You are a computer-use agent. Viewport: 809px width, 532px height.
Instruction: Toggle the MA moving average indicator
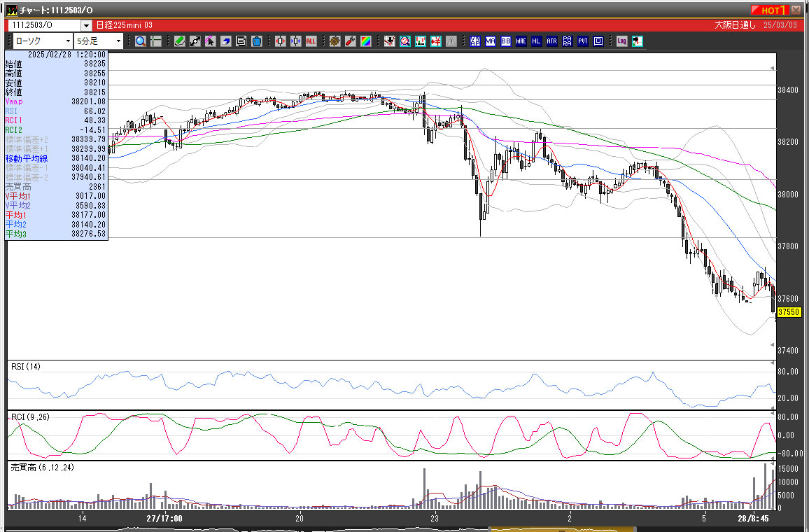click(x=491, y=41)
